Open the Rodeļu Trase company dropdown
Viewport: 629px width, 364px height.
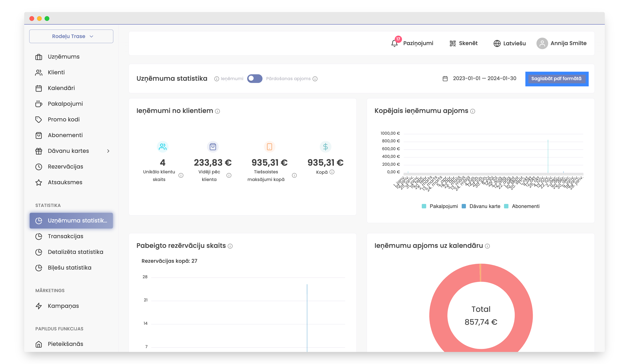tap(71, 36)
